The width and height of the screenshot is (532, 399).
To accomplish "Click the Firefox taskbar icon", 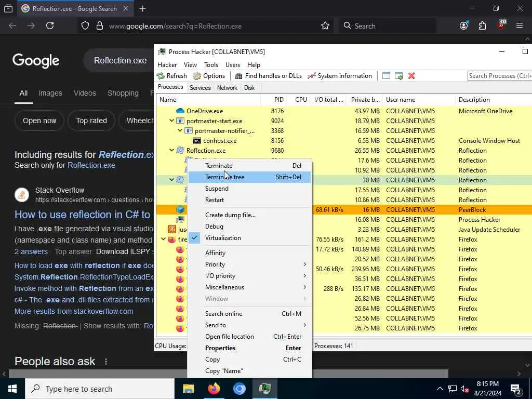I will click(214, 389).
